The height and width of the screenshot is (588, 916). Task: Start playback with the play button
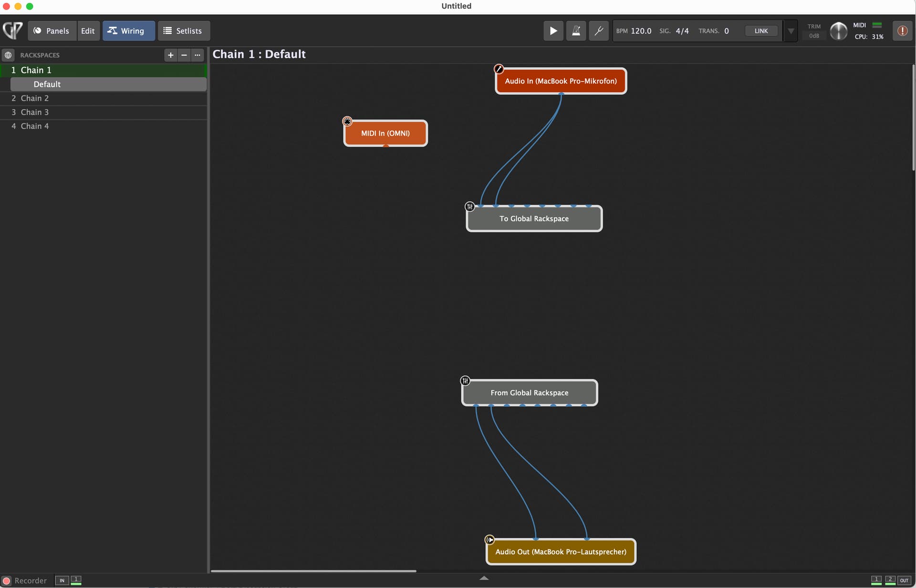point(553,31)
